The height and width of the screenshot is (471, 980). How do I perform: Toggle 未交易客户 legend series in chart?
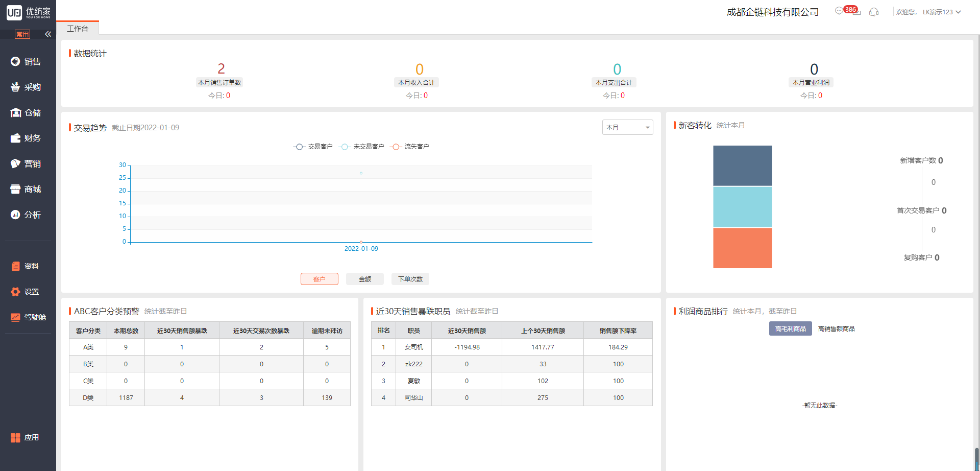[361, 147]
